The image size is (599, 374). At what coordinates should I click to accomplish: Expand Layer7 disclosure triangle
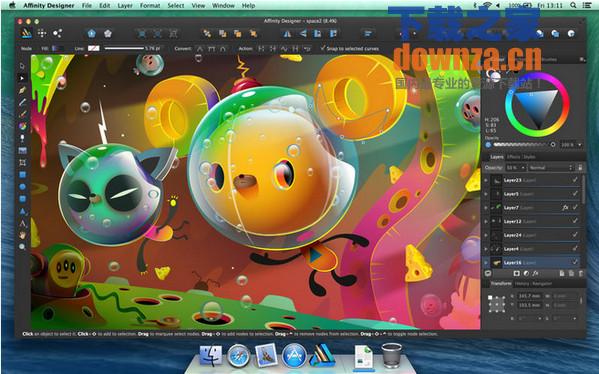pos(486,208)
